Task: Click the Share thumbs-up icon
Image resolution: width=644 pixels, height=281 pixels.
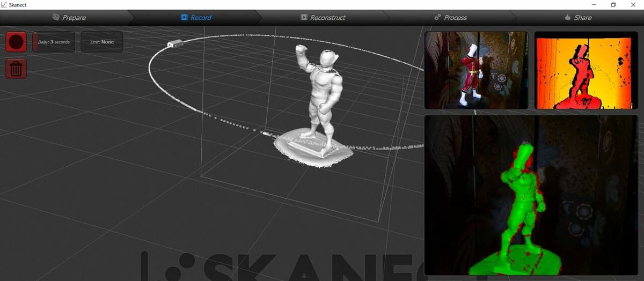Action: click(x=568, y=17)
